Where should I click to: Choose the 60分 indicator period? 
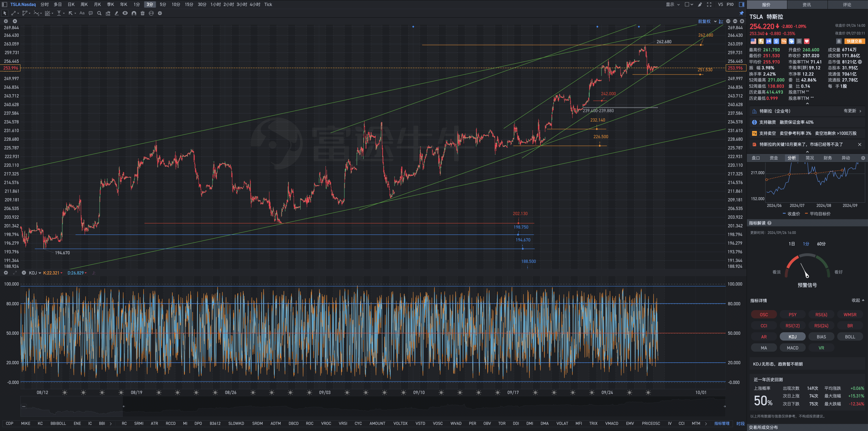click(821, 244)
